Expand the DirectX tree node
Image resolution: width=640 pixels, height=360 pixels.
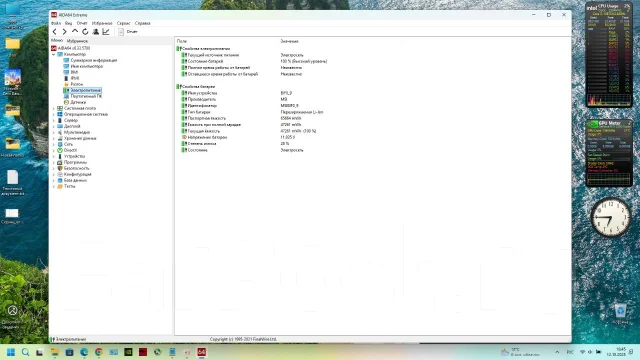coord(53,150)
